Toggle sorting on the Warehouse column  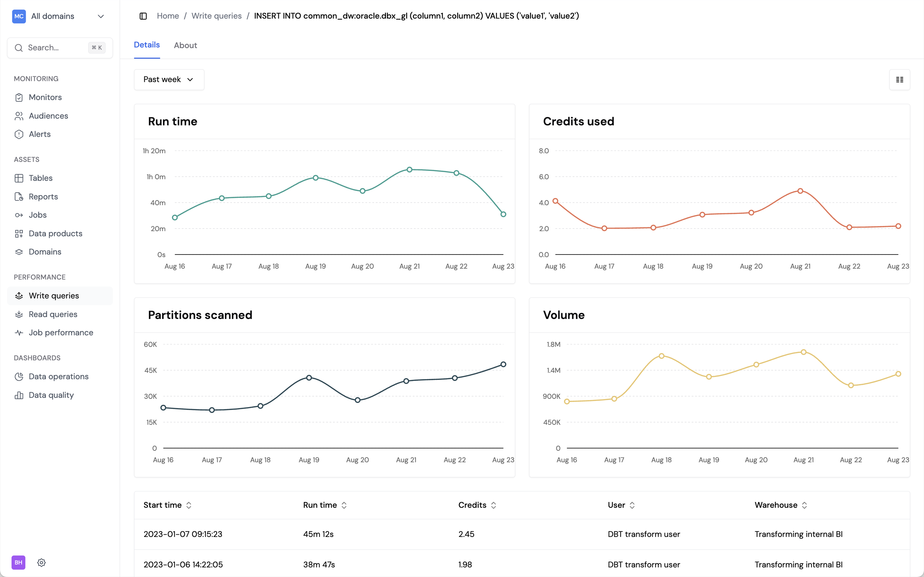(x=805, y=505)
